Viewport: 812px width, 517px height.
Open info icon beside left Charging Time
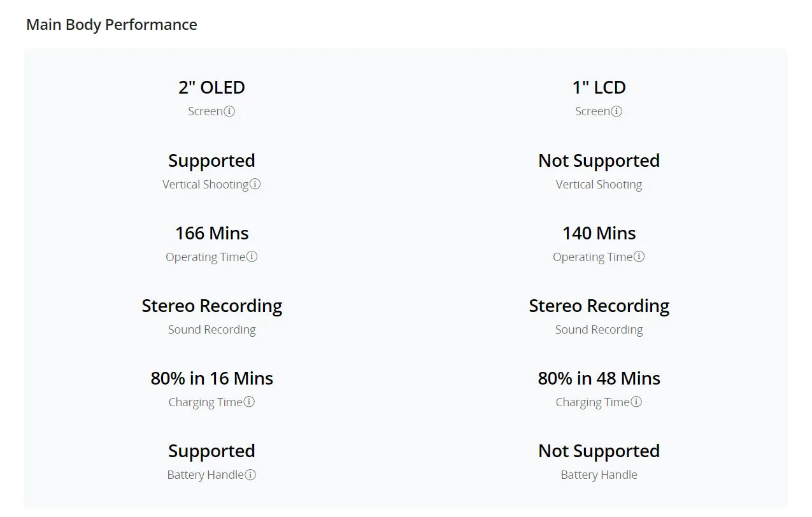tap(249, 402)
